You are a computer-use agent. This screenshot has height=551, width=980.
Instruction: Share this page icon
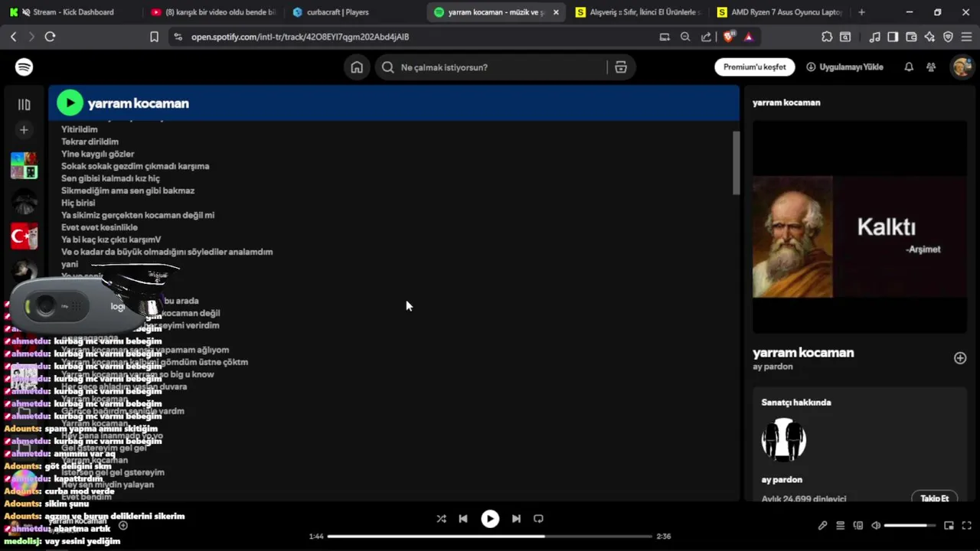[x=706, y=37]
